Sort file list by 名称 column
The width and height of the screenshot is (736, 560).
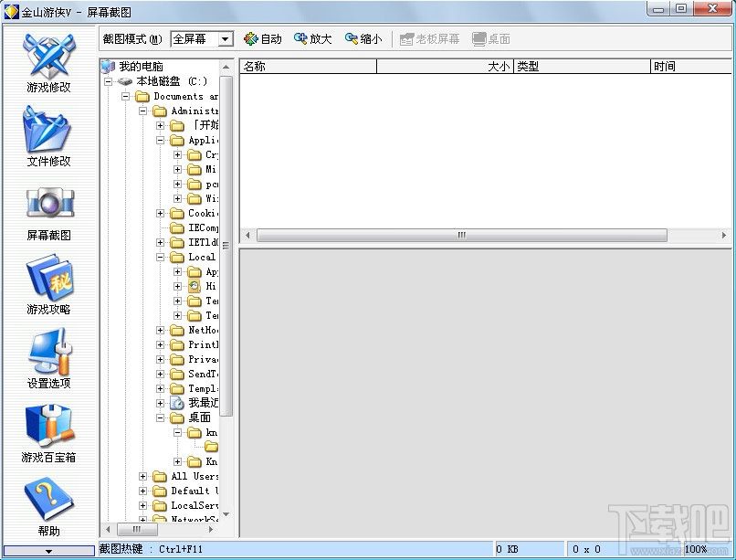[308, 67]
